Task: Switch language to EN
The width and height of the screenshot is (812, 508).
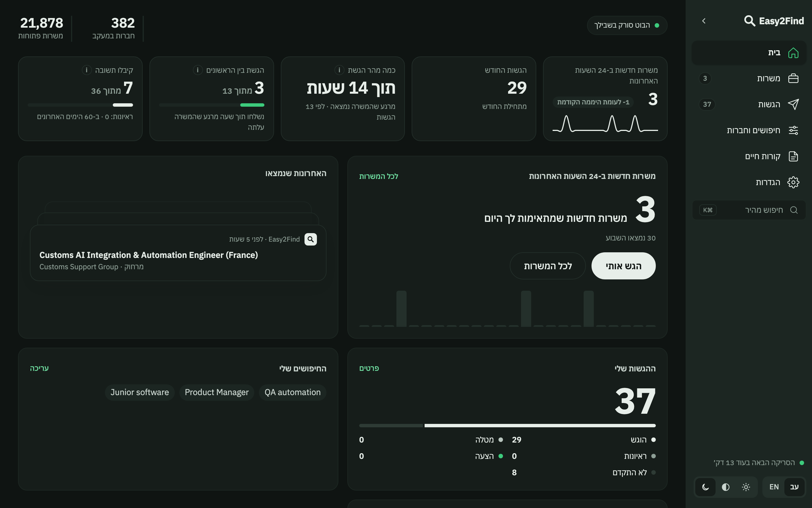Action: [774, 487]
